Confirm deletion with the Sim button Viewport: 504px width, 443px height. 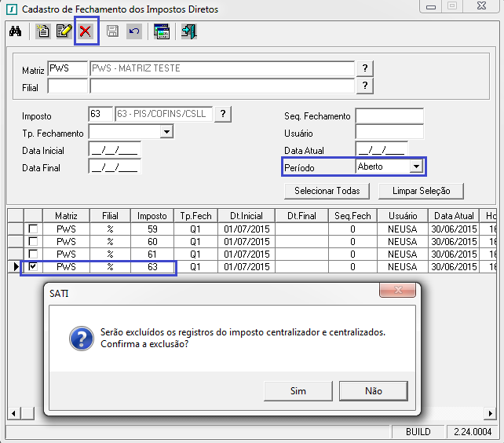point(298,391)
